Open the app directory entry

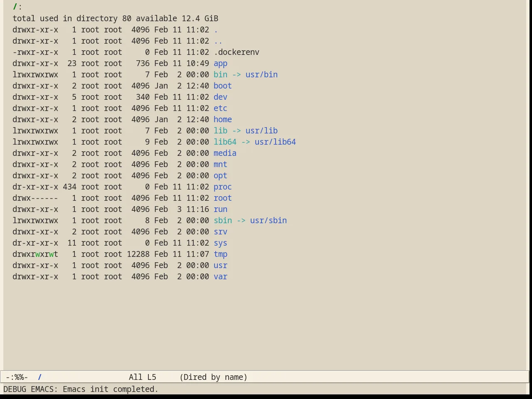point(220,64)
